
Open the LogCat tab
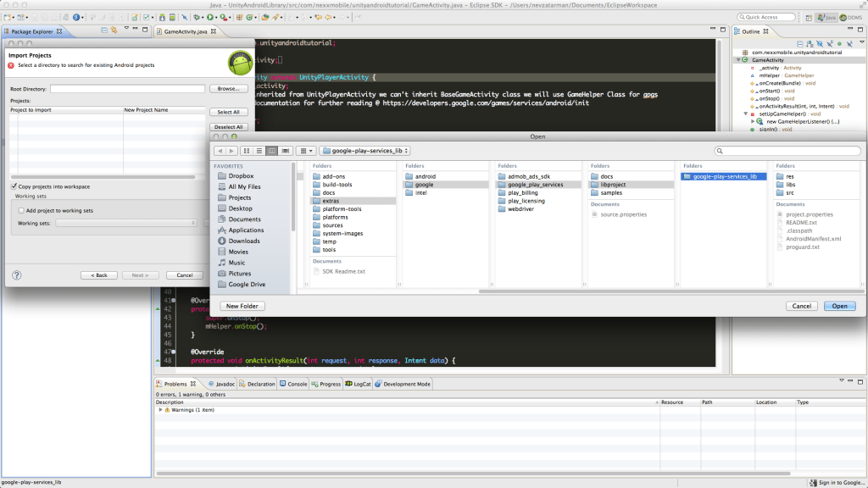click(x=362, y=384)
